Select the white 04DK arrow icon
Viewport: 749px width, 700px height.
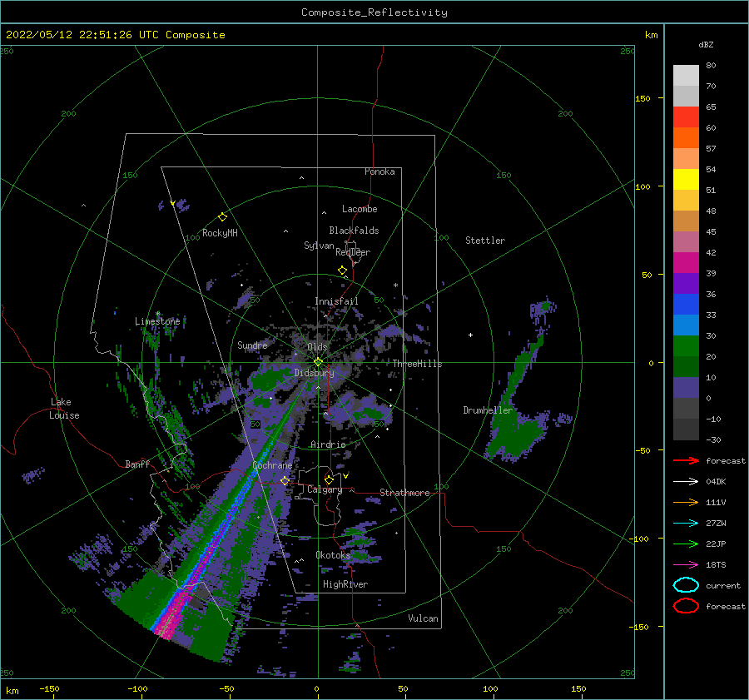(x=686, y=481)
